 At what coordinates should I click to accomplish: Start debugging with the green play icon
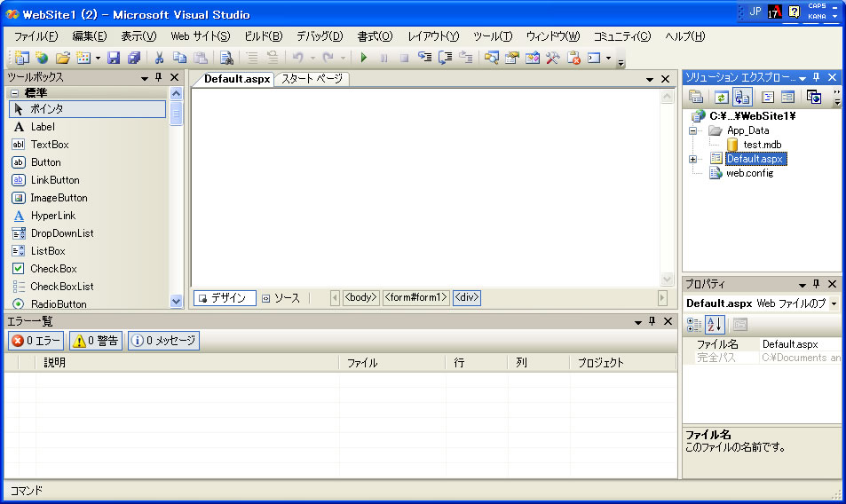364,57
